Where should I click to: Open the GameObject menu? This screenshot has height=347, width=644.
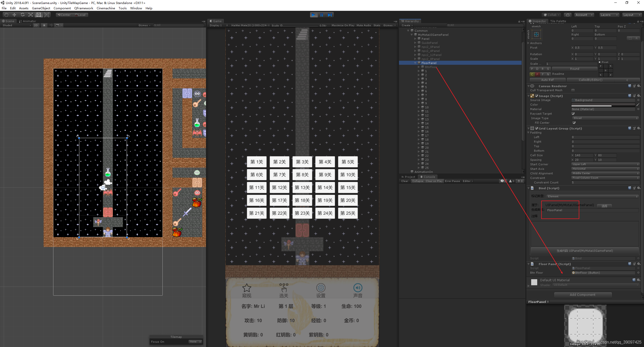pos(41,8)
